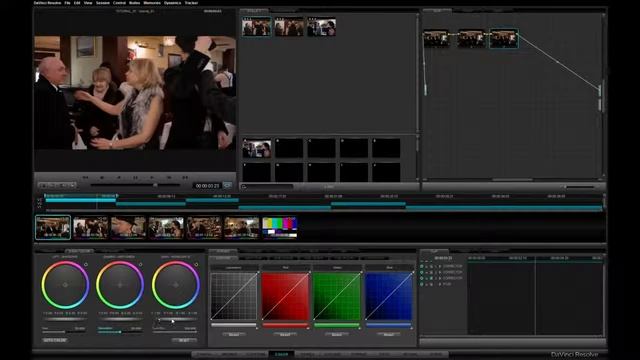Toggle the green enable icon of first Corrector
The width and height of the screenshot is (640, 360).
pos(422,267)
